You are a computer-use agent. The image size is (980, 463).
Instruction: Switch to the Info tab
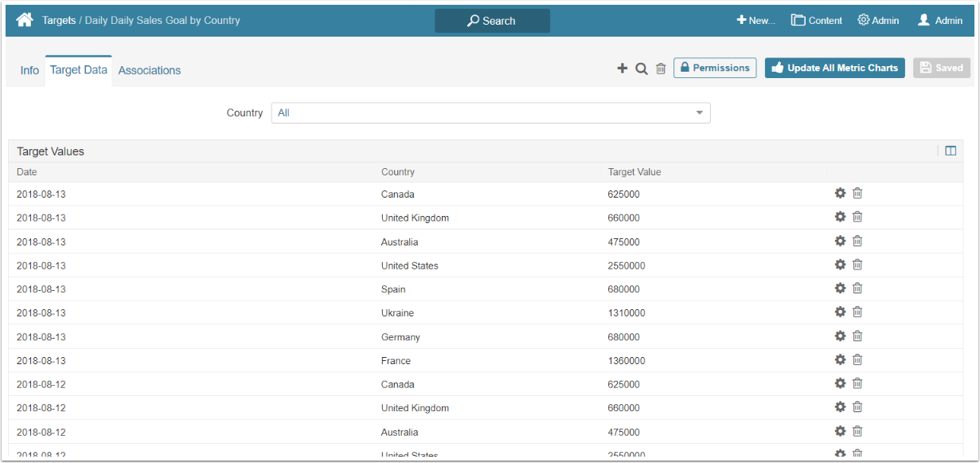click(29, 70)
